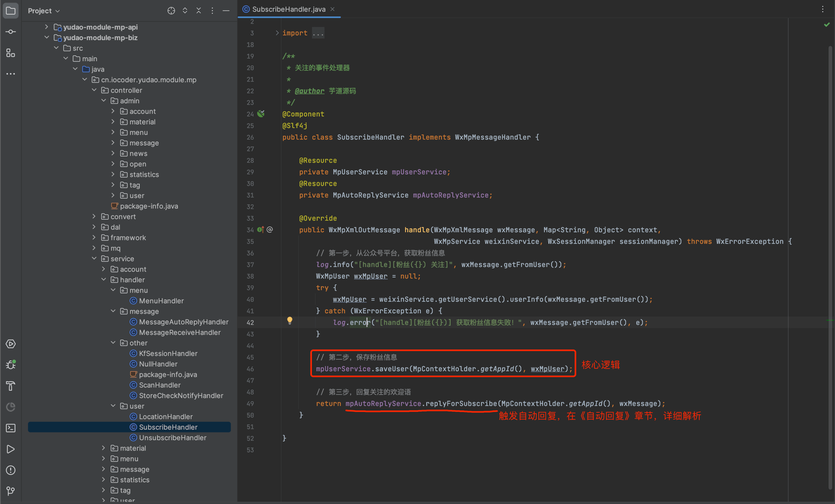Select the SubscribeHandler.java editor tab
Viewport: 835px width, 504px height.
[x=288, y=9]
